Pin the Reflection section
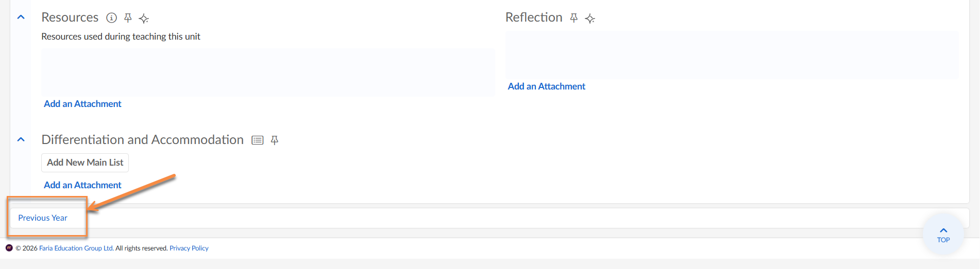 573,18
